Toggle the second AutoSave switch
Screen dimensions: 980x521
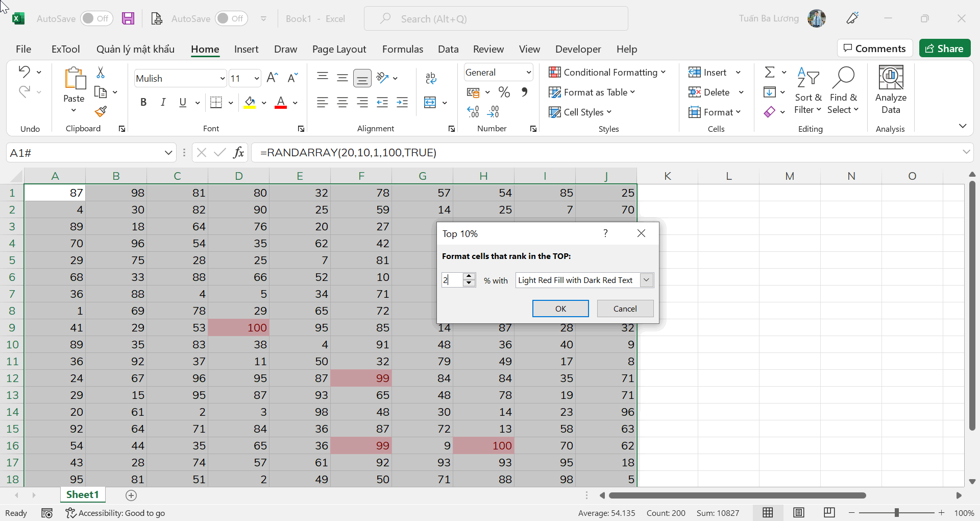click(231, 19)
